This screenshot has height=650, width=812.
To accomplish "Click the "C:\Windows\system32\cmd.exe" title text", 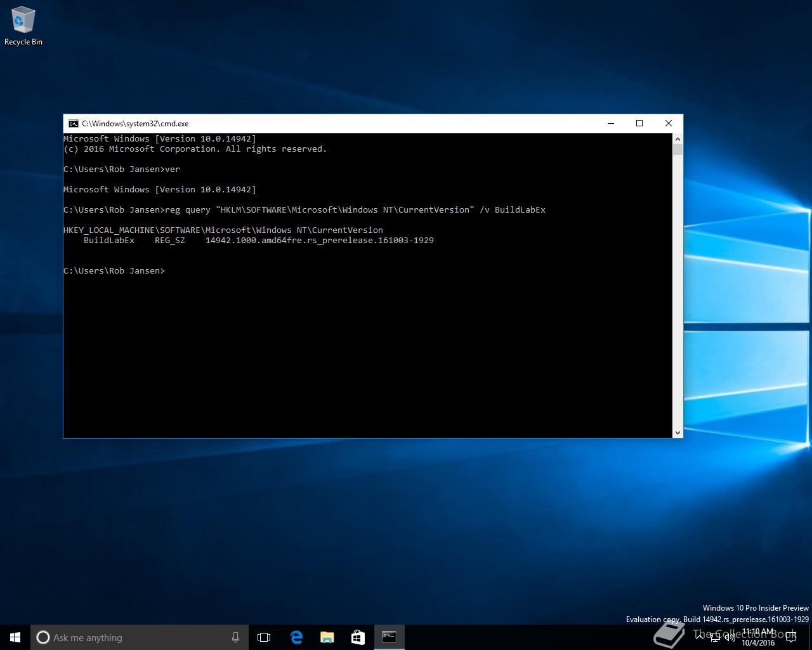I will tap(135, 123).
